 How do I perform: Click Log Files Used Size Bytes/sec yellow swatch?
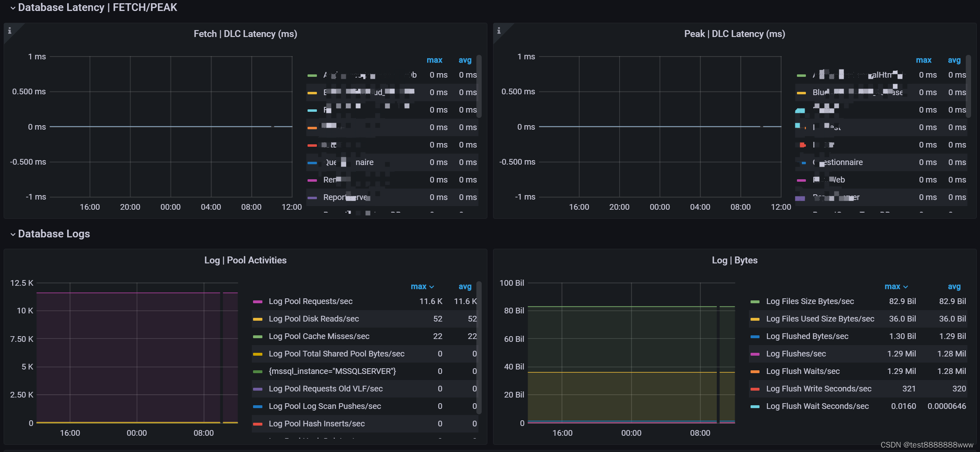click(x=755, y=319)
